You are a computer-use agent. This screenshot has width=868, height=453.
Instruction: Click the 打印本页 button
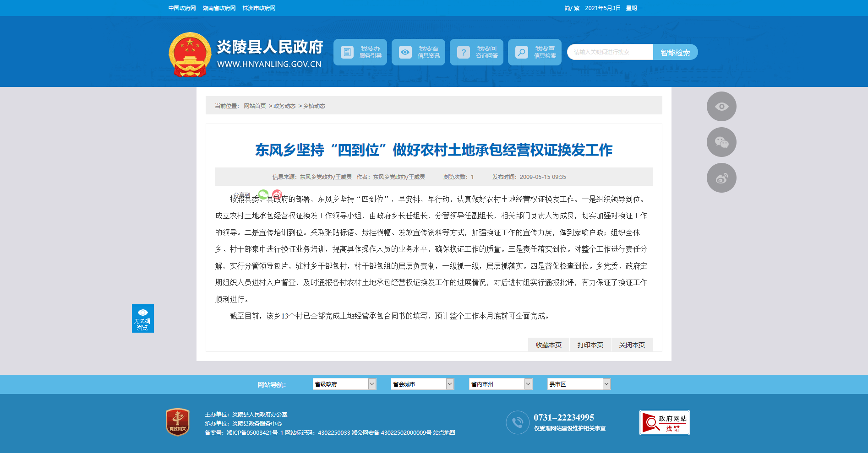point(590,345)
